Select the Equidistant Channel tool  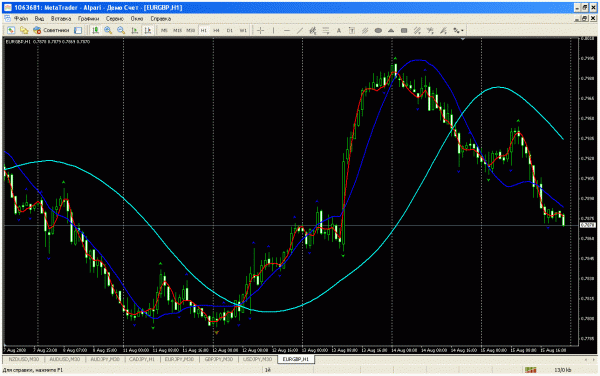pos(313,30)
